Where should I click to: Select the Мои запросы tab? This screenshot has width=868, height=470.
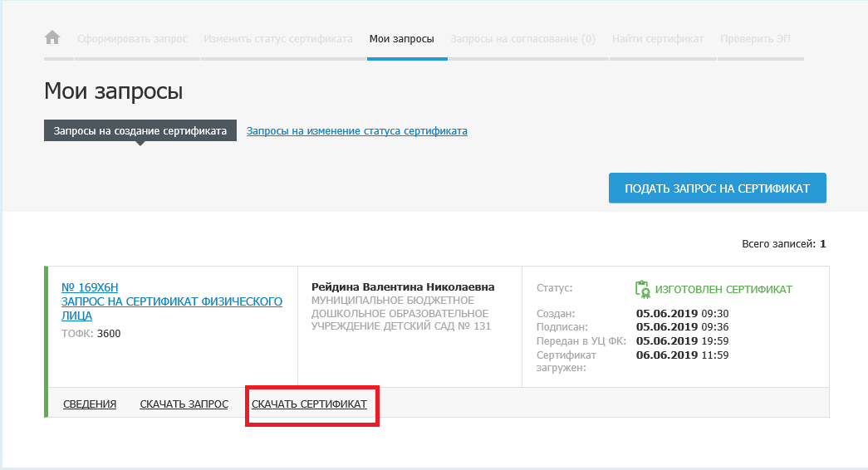[x=402, y=39]
